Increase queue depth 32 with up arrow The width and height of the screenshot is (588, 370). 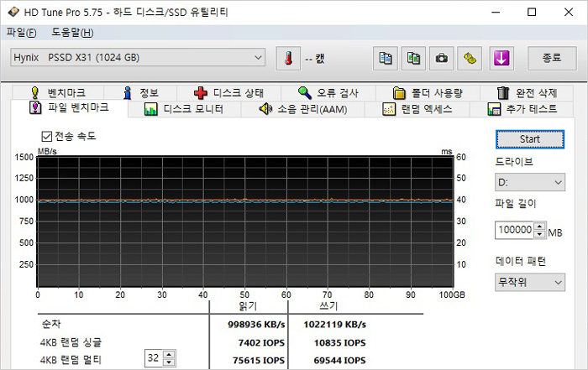point(169,354)
